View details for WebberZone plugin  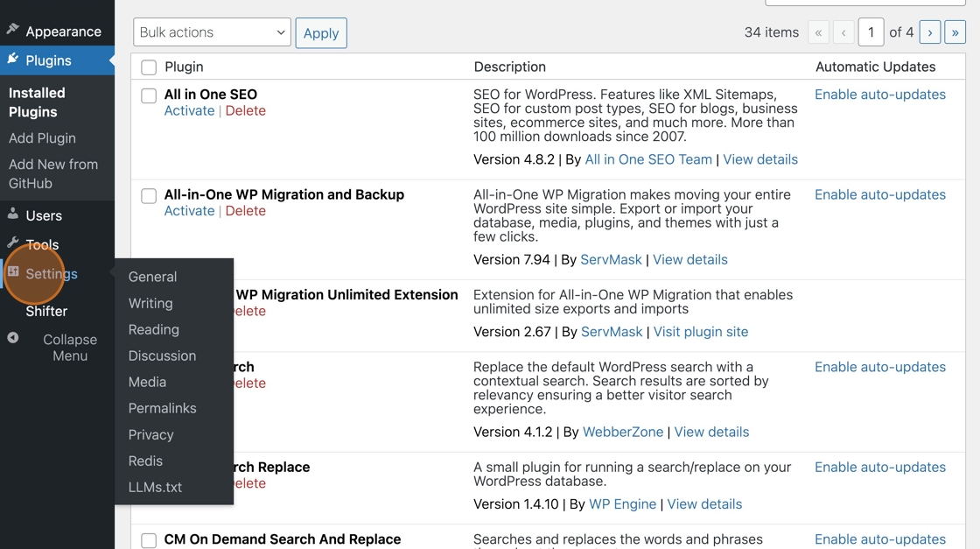(711, 432)
